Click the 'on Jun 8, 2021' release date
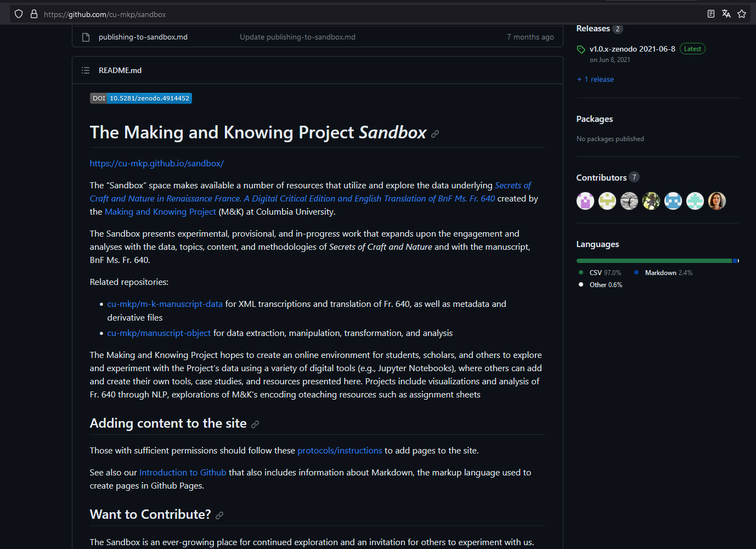Viewport: 756px width, 549px height. [x=610, y=60]
